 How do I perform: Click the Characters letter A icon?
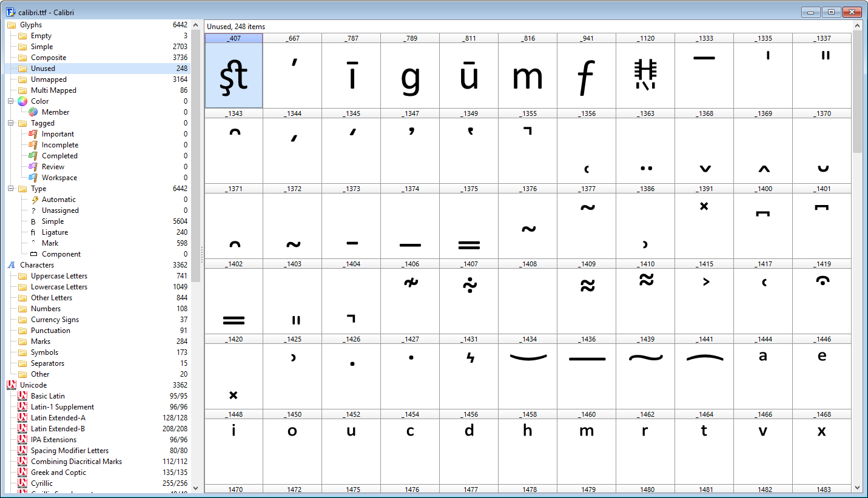pyautogui.click(x=12, y=265)
